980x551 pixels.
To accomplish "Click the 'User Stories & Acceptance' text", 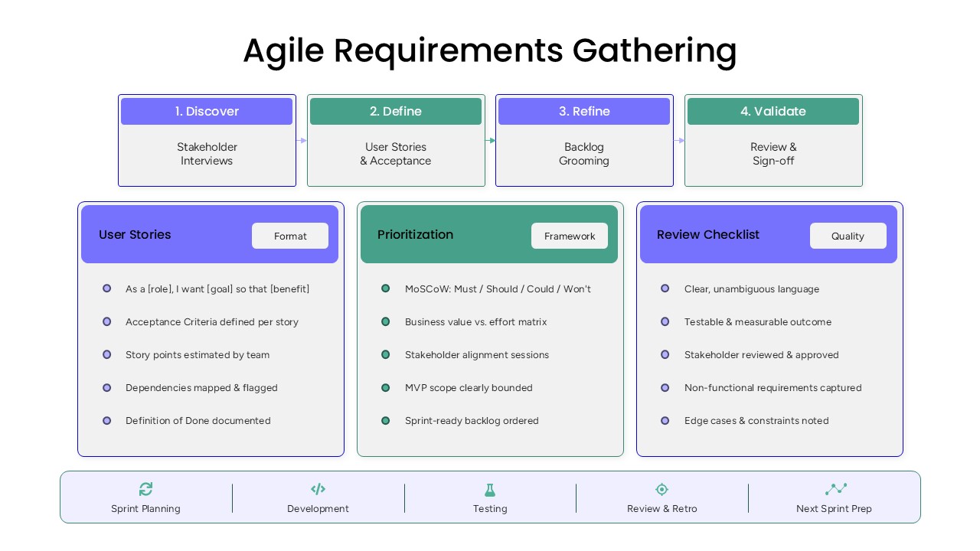I will click(x=396, y=154).
